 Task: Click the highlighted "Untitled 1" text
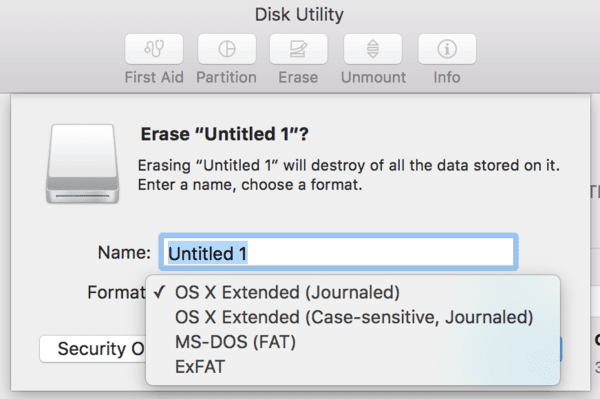pyautogui.click(x=207, y=253)
